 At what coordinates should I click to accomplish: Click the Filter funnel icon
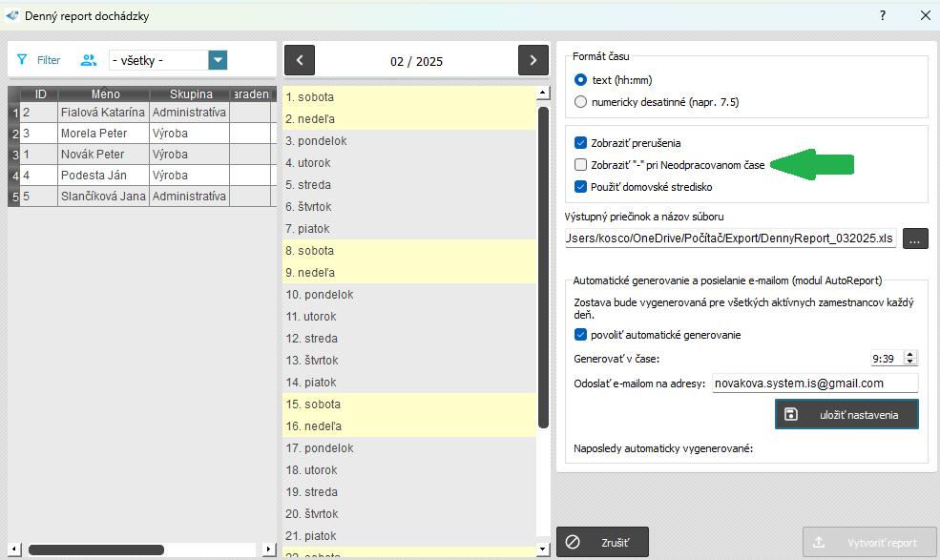22,60
